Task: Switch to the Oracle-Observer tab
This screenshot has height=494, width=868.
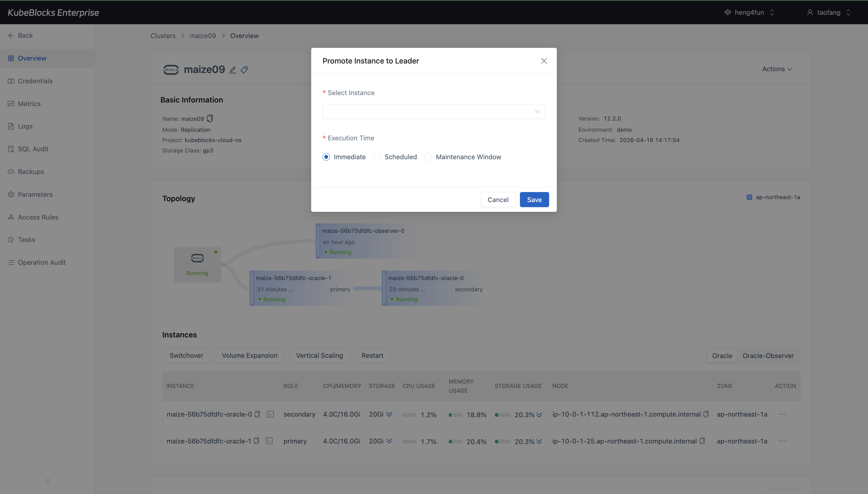Action: [x=768, y=355]
